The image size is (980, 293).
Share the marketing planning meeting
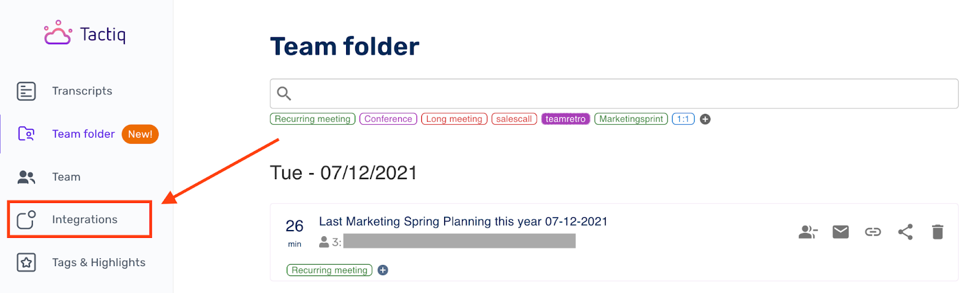point(905,232)
